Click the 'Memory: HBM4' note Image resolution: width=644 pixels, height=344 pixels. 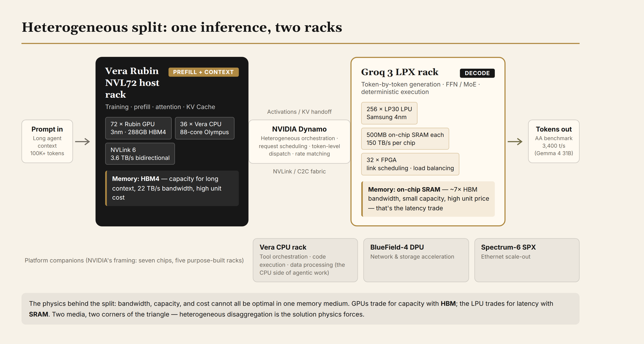tap(172, 188)
